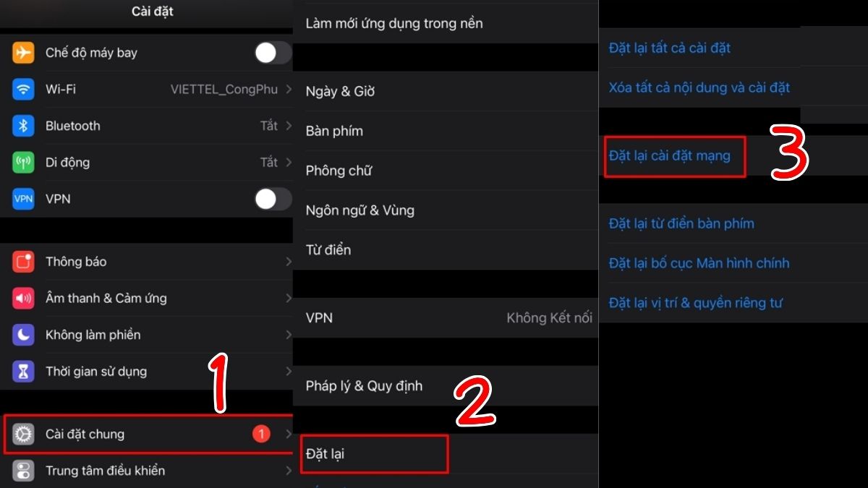
Task: Select the Bàn phím menu item
Action: tap(446, 131)
